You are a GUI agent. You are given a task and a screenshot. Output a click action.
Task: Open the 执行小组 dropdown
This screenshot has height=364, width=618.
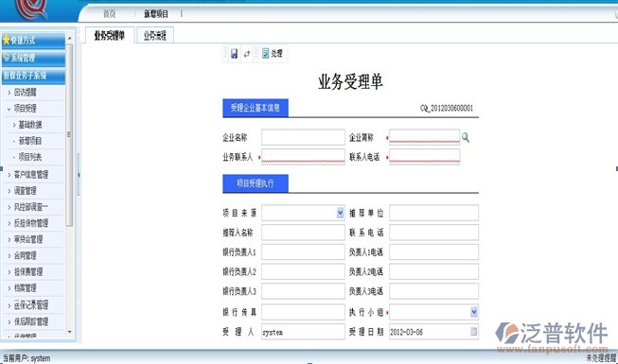tap(474, 312)
